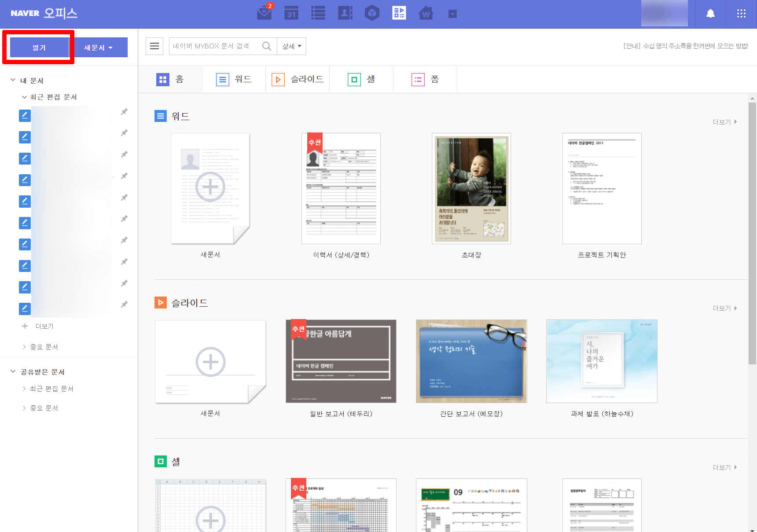Open the recommended cell Gantt chart template
757x532 pixels.
[x=341, y=505]
